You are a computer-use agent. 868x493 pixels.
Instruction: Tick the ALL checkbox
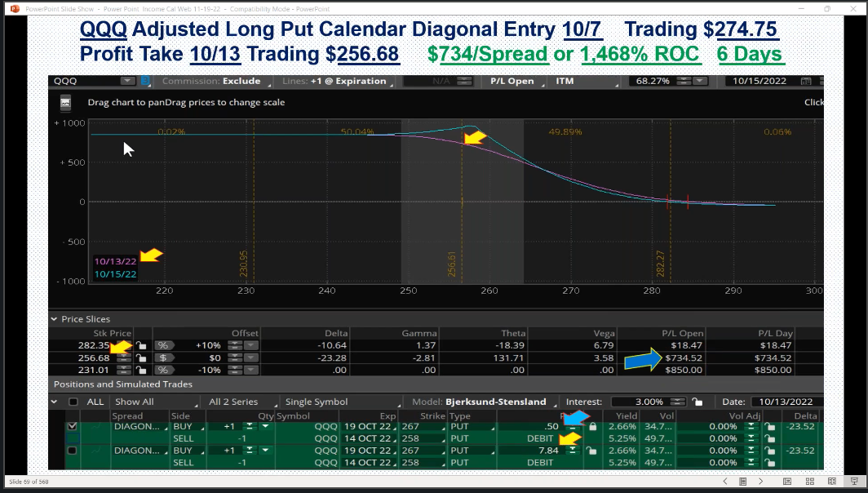73,402
